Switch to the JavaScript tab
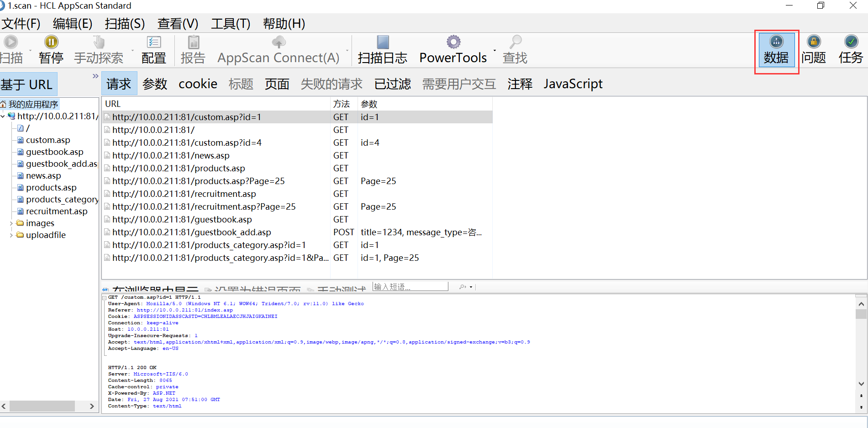The image size is (868, 428). [x=573, y=84]
